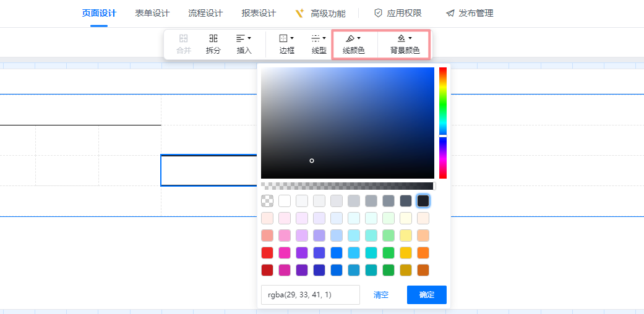Viewport: 644px width, 314px height.
Task: Open the Insert (插入) tool
Action: [241, 38]
